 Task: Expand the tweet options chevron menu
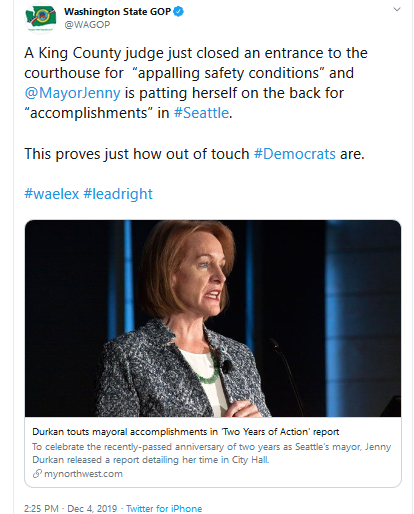click(397, 9)
